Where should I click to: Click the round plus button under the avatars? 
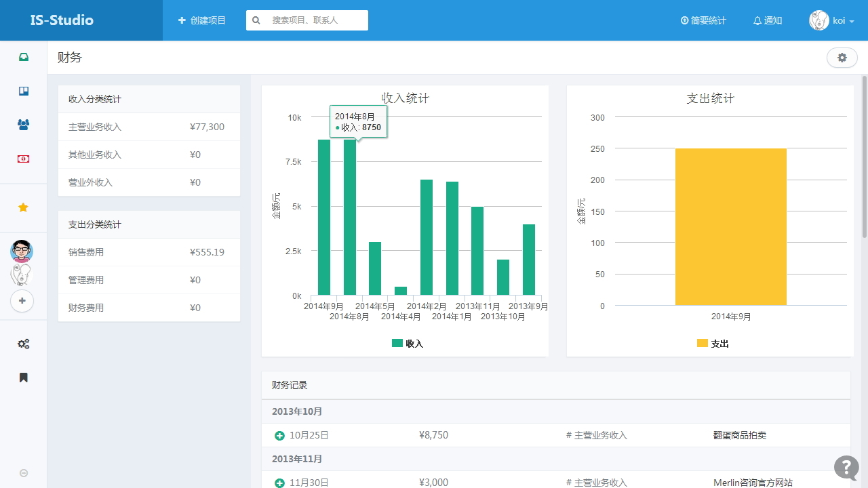pos(22,300)
